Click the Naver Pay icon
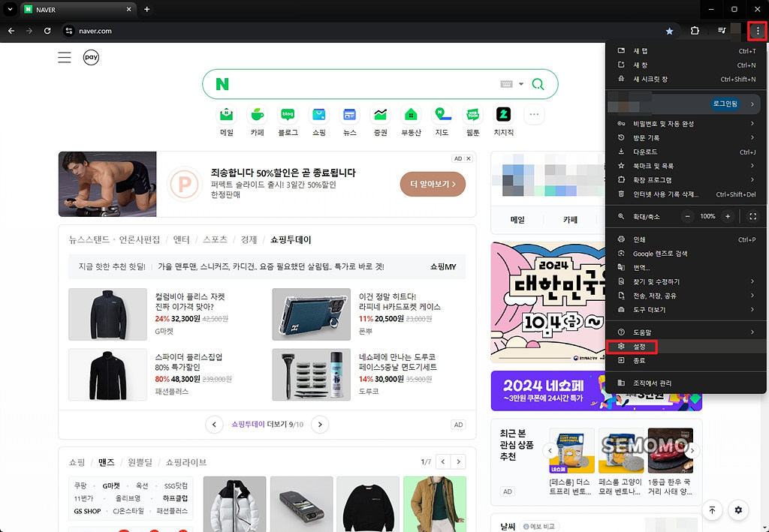769x532 pixels. pos(91,57)
